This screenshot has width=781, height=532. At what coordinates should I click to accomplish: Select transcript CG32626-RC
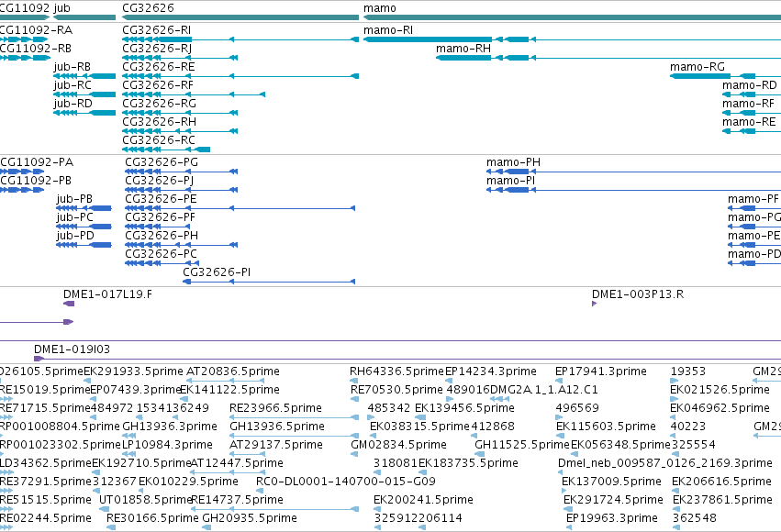tap(159, 140)
